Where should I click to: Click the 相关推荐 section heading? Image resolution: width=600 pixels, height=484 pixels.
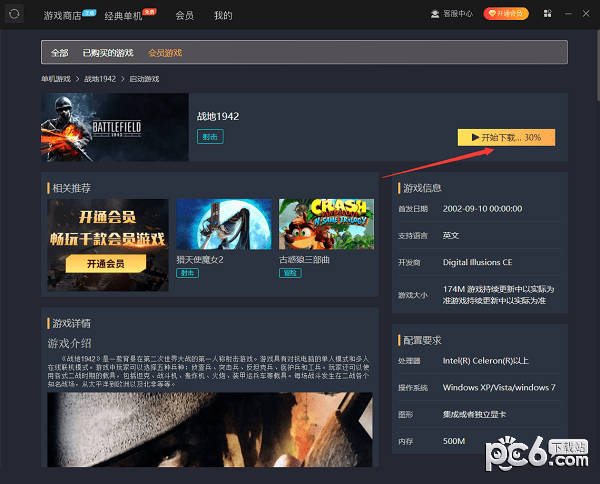pos(72,188)
